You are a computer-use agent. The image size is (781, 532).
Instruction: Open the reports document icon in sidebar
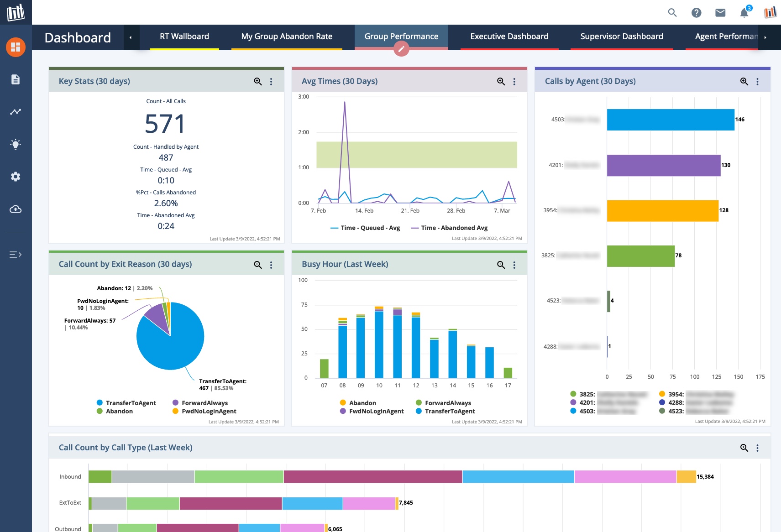(16, 79)
